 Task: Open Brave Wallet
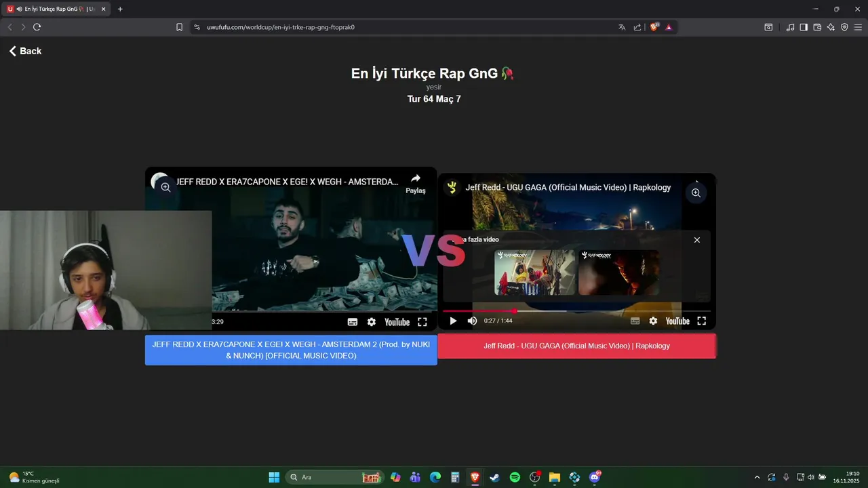coord(817,27)
